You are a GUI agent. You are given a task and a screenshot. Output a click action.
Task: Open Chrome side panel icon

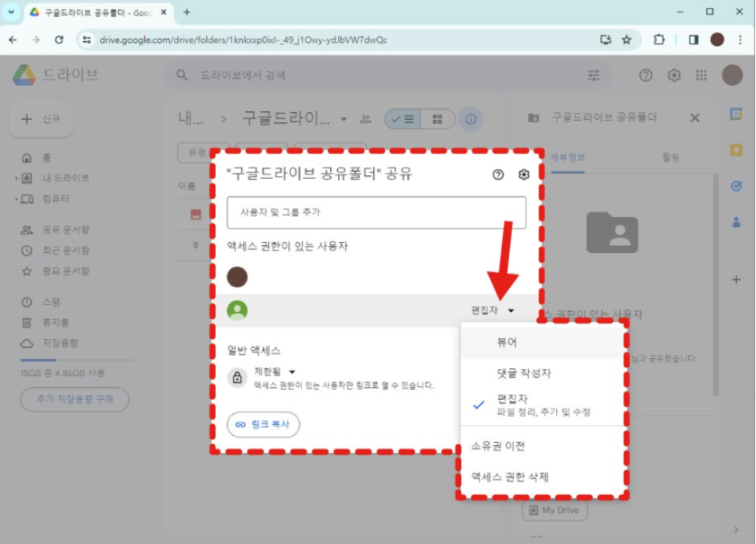click(694, 40)
